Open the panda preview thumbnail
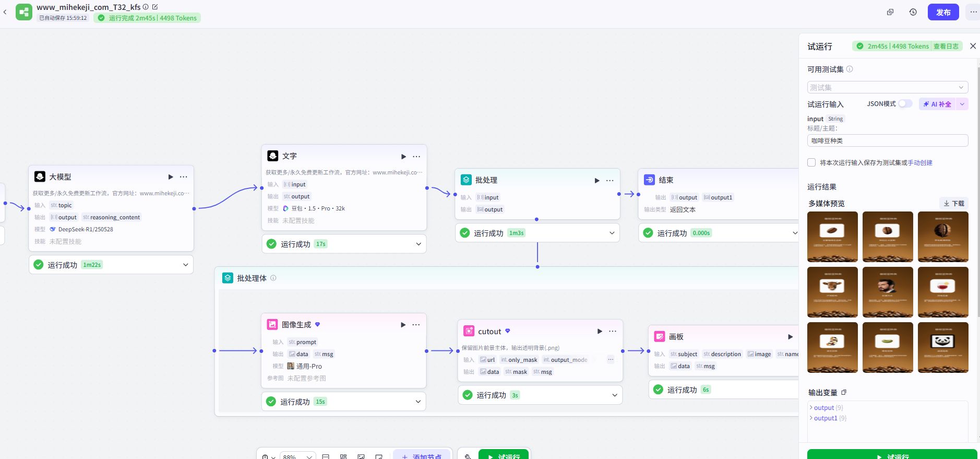This screenshot has height=459, width=980. (942, 347)
